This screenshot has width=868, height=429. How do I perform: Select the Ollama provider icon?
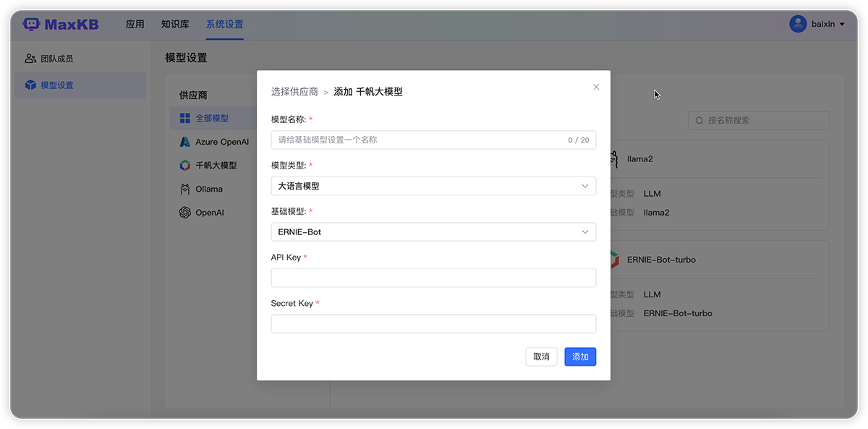184,189
